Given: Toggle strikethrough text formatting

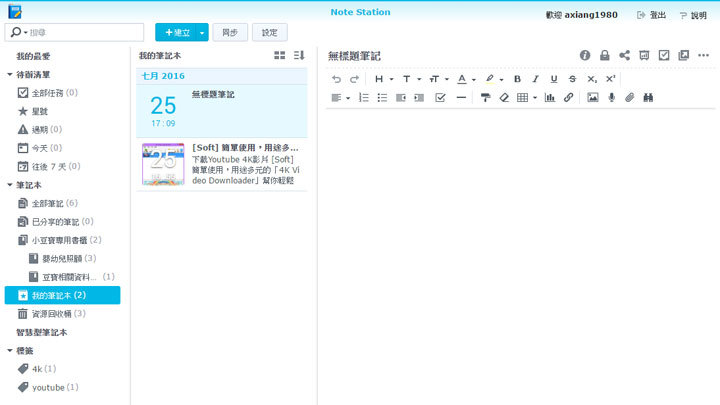Looking at the screenshot, I should point(571,78).
